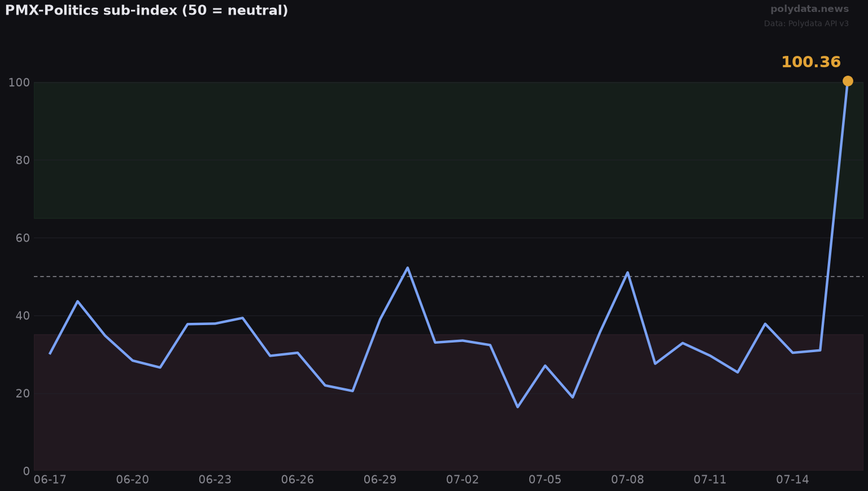
Task: Click x-axis label 06-20
Action: tap(133, 480)
